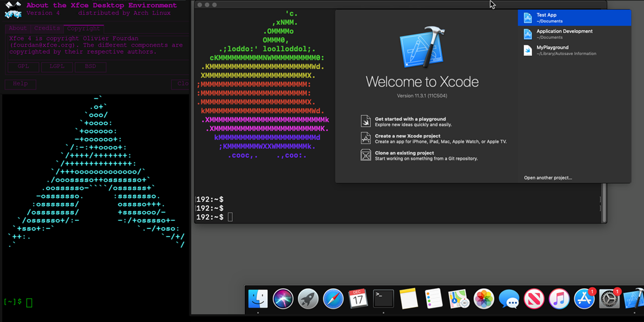The width and height of the screenshot is (644, 322).
Task: Switch to the About tab
Action: tap(17, 28)
